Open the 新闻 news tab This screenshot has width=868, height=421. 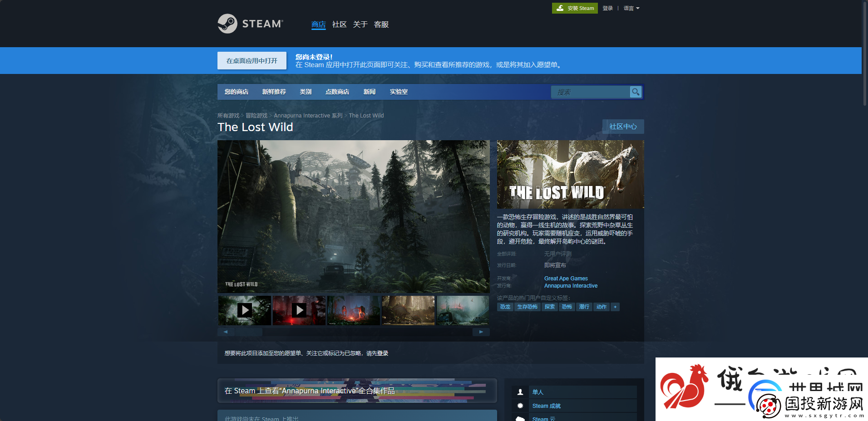click(370, 92)
